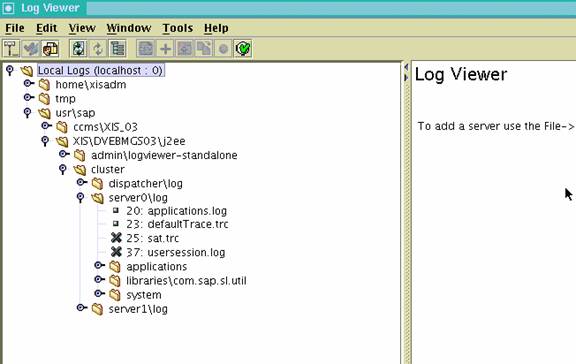Select the "server0\log" label
This screenshot has width=576, height=364.
click(x=138, y=198)
